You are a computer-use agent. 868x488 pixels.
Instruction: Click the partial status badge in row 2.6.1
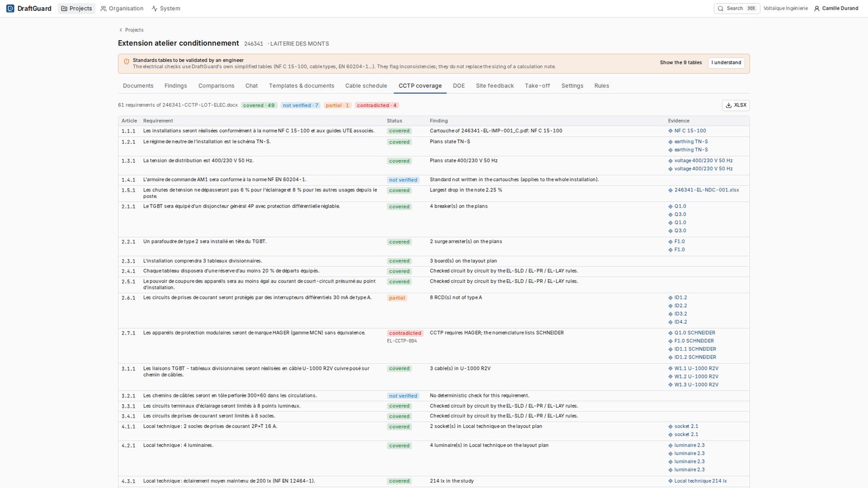(x=397, y=298)
